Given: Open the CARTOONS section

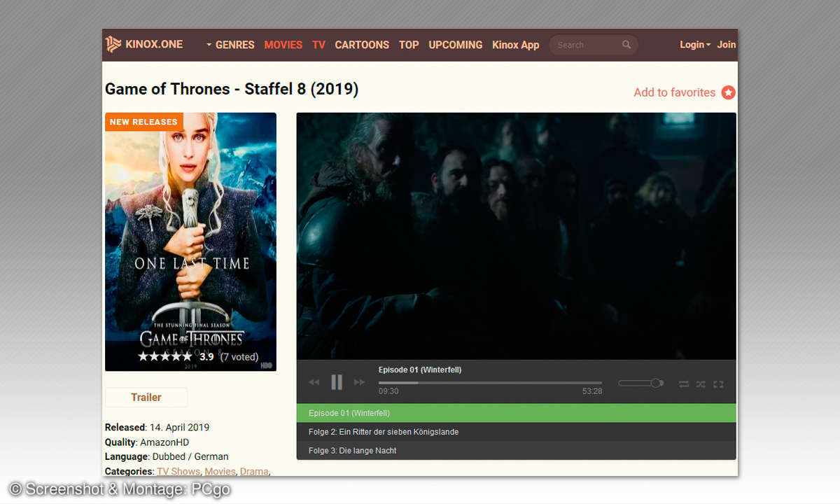Looking at the screenshot, I should click(x=362, y=45).
